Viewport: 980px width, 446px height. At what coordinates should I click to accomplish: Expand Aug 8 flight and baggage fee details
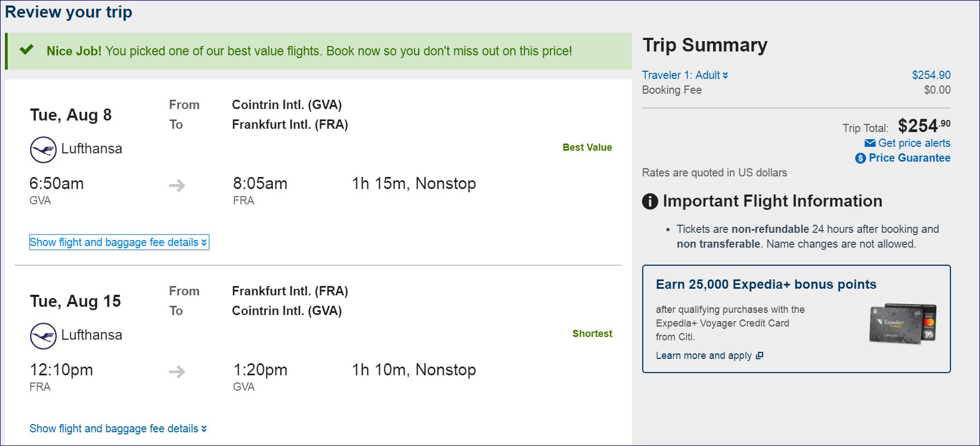(x=118, y=242)
